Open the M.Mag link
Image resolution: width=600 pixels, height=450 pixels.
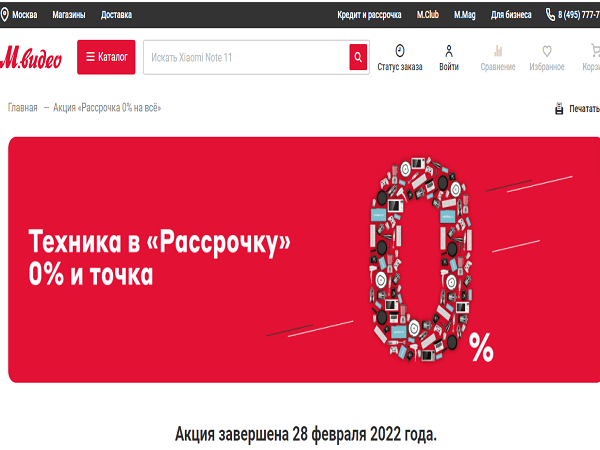click(x=465, y=15)
